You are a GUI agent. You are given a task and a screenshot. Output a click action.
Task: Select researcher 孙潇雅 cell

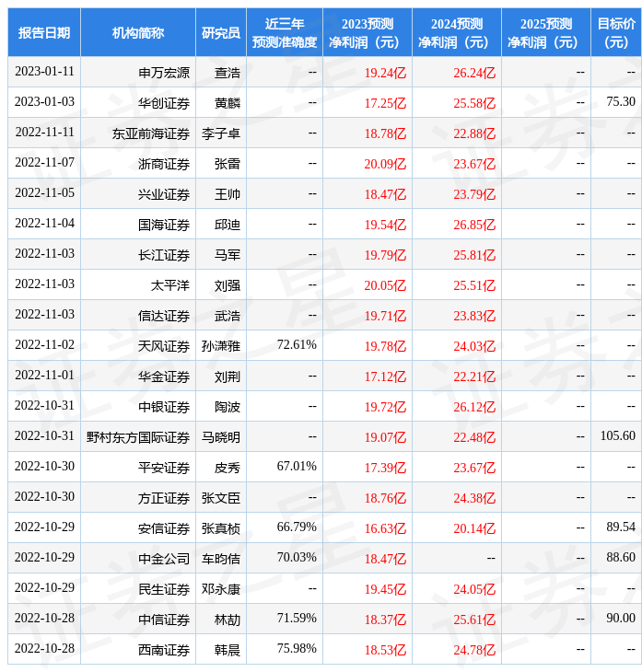(x=221, y=345)
